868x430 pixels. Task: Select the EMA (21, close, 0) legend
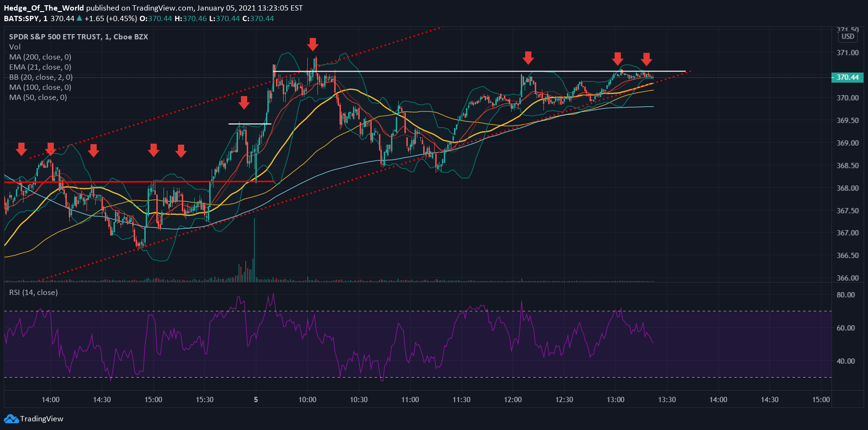[40, 67]
